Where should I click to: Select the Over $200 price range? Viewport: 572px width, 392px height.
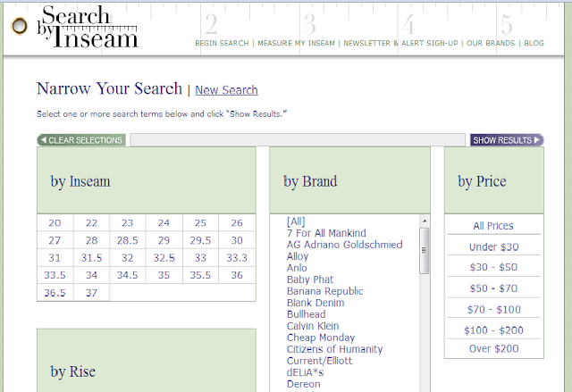[x=493, y=348]
